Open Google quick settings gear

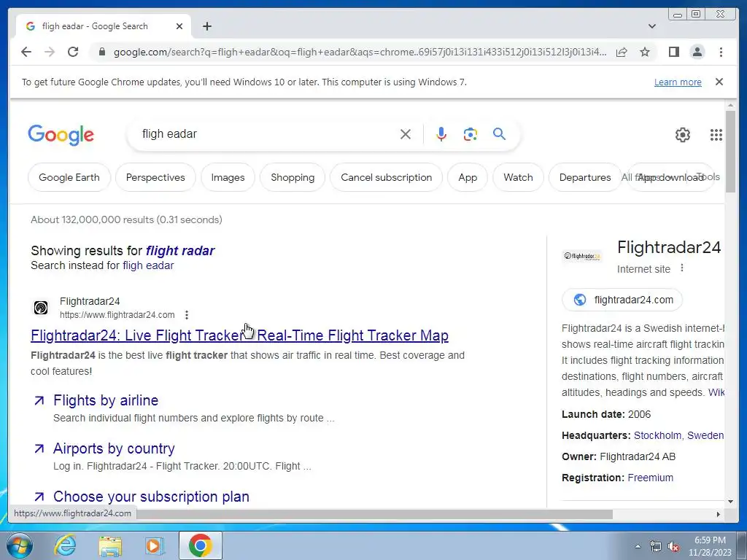[x=683, y=135]
